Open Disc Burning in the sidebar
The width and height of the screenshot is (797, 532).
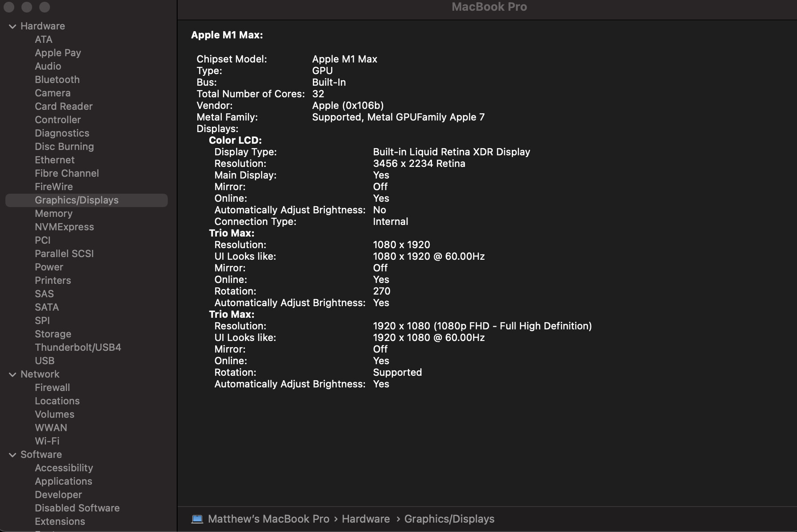pos(65,147)
